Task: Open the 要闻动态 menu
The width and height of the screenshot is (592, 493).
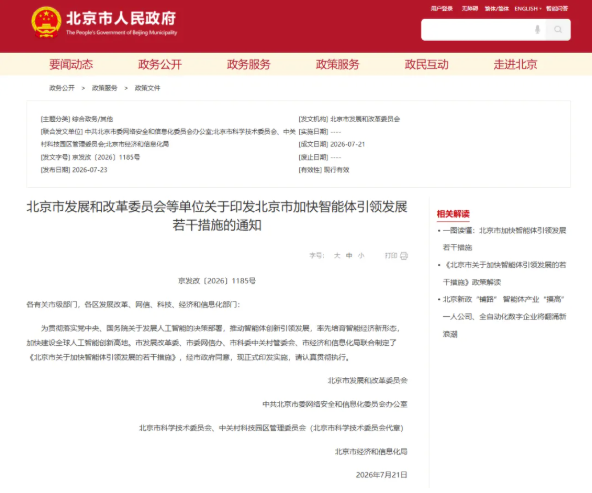Action: click(x=71, y=64)
